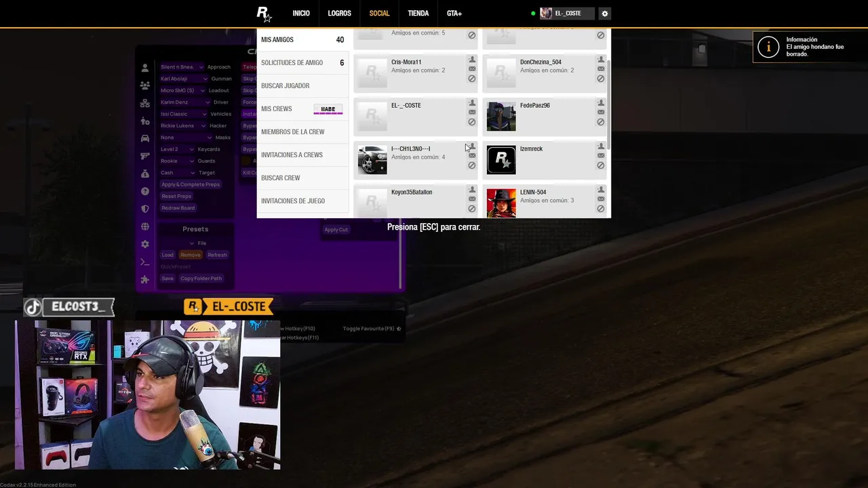Open the players group icon in Codax sidebar
Image resolution: width=868 pixels, height=488 pixels.
pyautogui.click(x=145, y=86)
